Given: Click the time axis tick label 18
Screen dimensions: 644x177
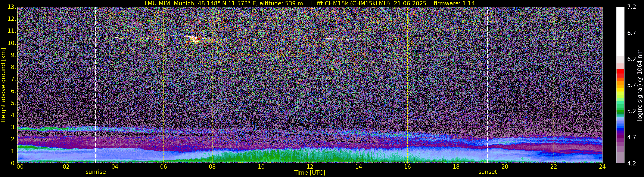Looking at the screenshot, I should (x=456, y=167).
